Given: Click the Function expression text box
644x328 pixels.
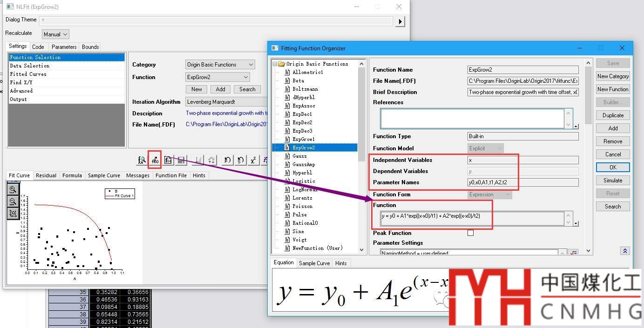Looking at the screenshot, I should (x=472, y=219).
